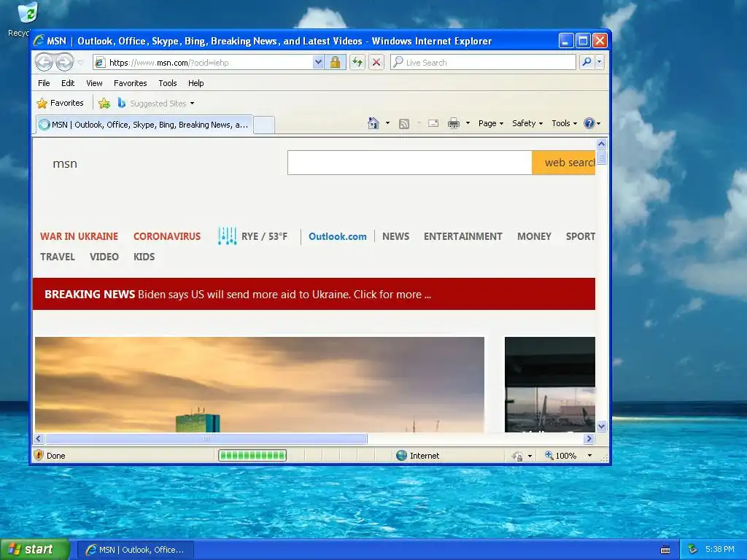Click the Read Mail envelope icon
Image resolution: width=747 pixels, height=560 pixels.
click(x=433, y=123)
